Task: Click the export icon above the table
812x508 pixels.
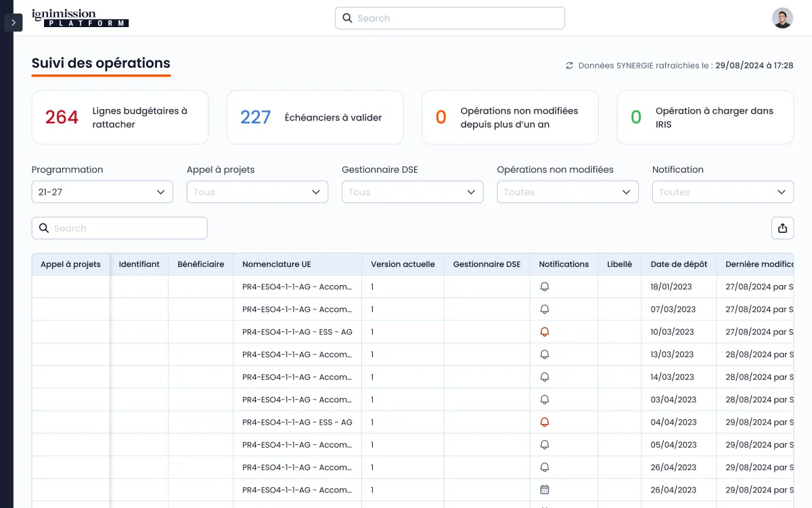Action: click(782, 228)
